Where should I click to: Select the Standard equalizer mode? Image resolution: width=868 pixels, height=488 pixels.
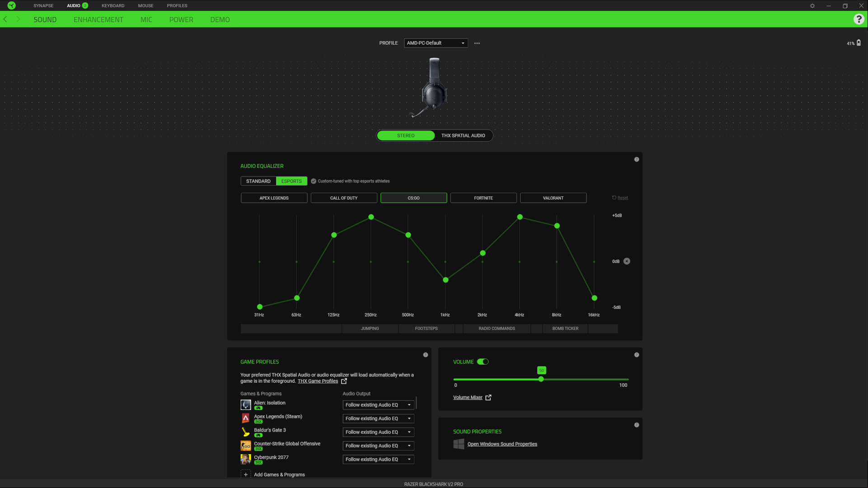coord(258,181)
